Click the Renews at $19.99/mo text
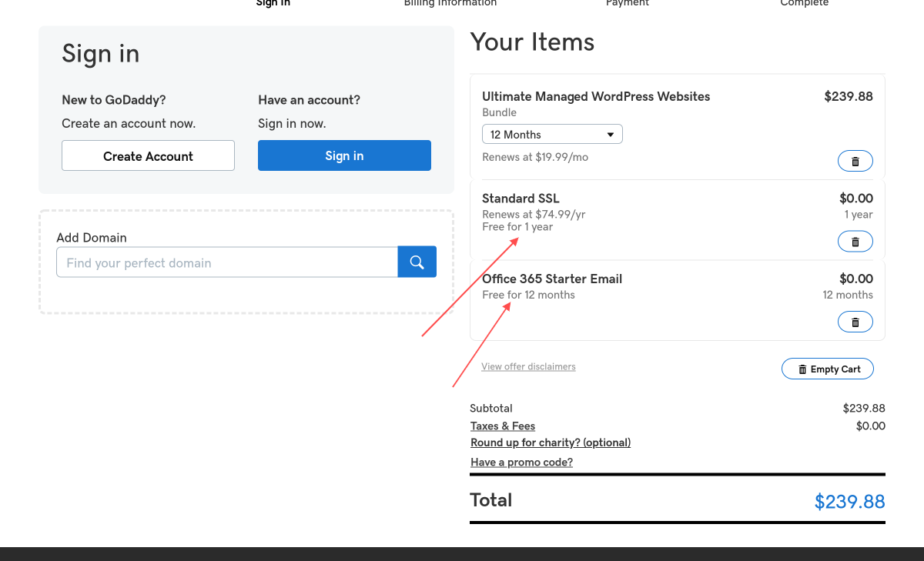 click(x=535, y=157)
